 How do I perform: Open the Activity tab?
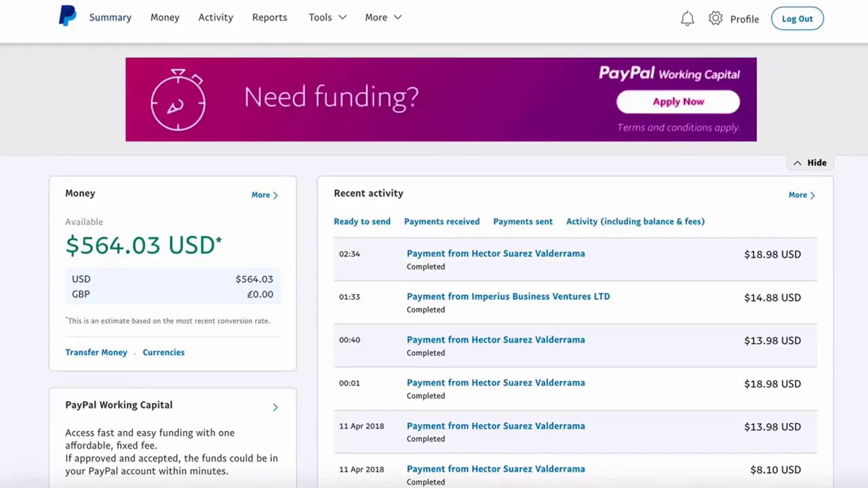pyautogui.click(x=216, y=18)
